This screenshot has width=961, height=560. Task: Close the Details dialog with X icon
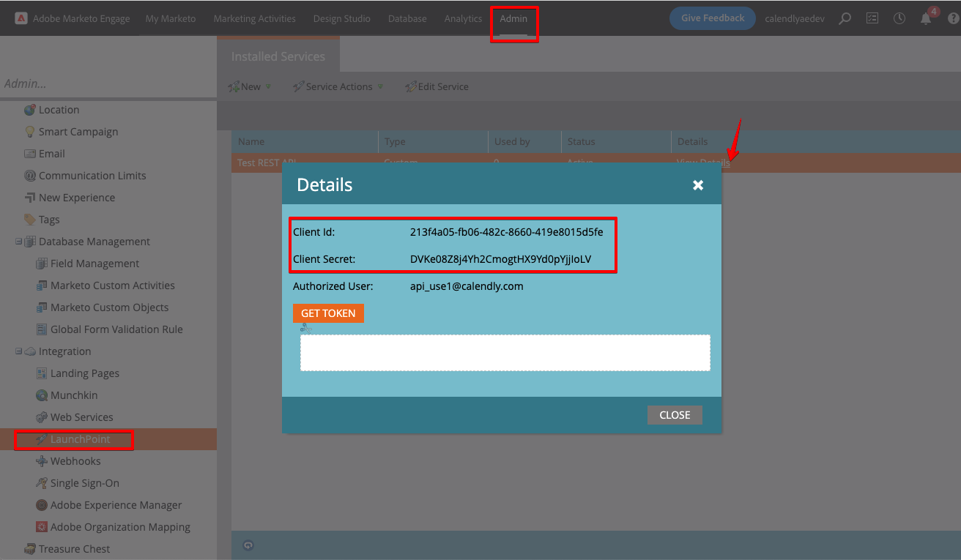click(x=698, y=185)
